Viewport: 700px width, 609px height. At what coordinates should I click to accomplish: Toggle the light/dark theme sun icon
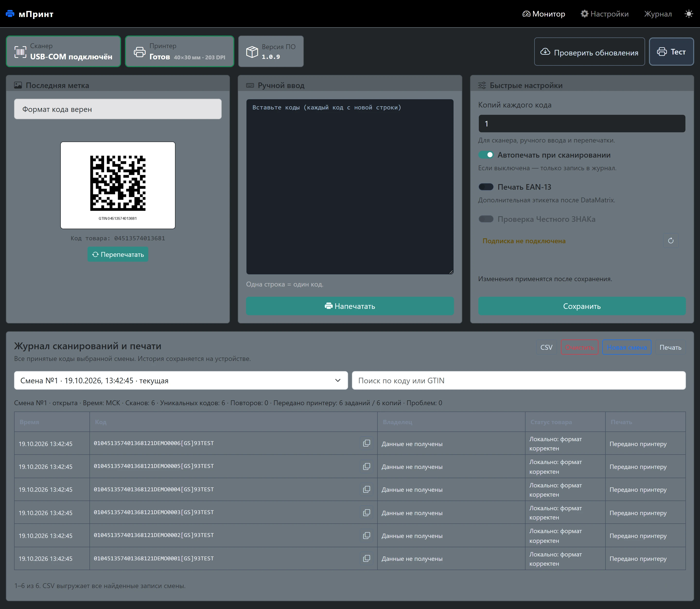[x=688, y=14]
